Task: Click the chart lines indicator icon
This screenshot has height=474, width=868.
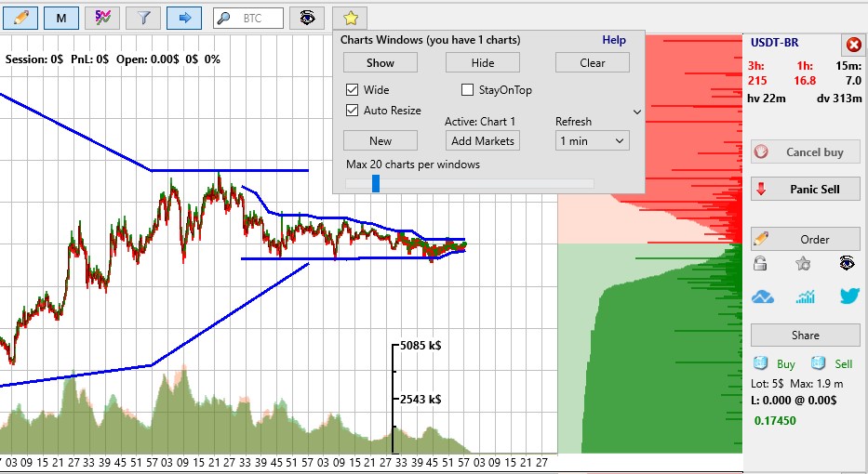Action: [103, 18]
